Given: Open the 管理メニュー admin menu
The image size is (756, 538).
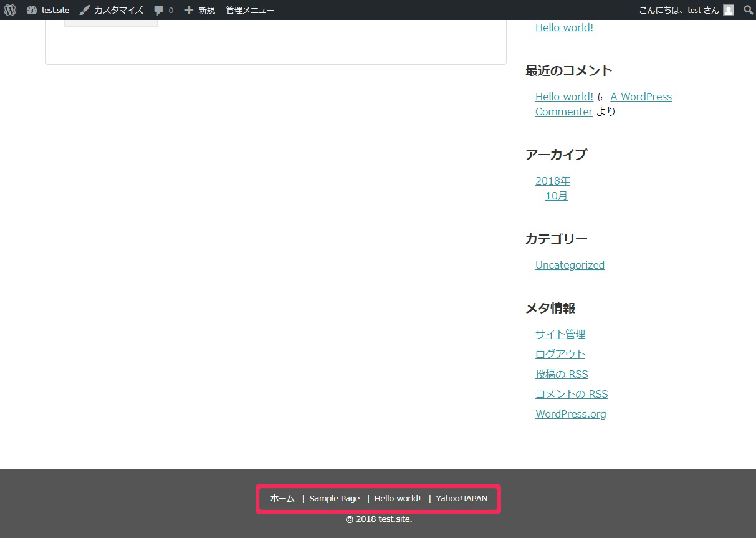Looking at the screenshot, I should point(250,10).
